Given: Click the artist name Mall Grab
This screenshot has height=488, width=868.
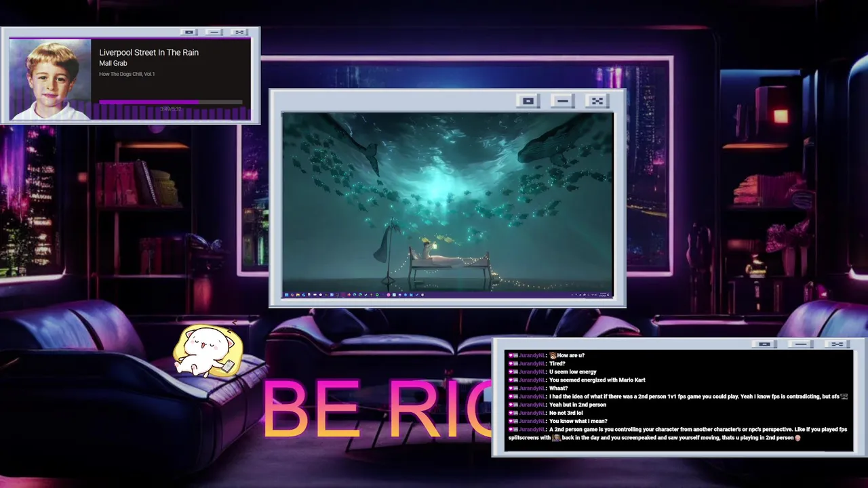Looking at the screenshot, I should click(x=113, y=63).
